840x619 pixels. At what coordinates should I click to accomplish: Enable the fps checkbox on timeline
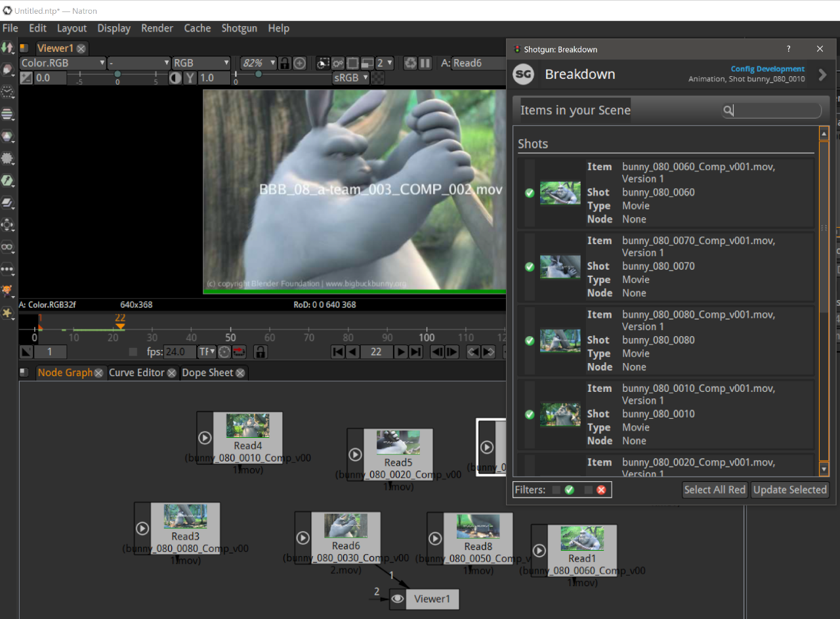pos(133,352)
